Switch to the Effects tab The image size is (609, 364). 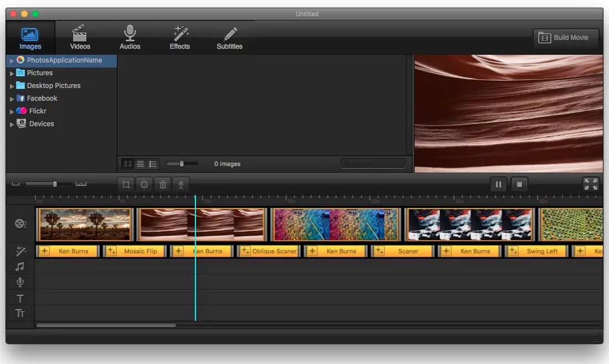(x=180, y=37)
